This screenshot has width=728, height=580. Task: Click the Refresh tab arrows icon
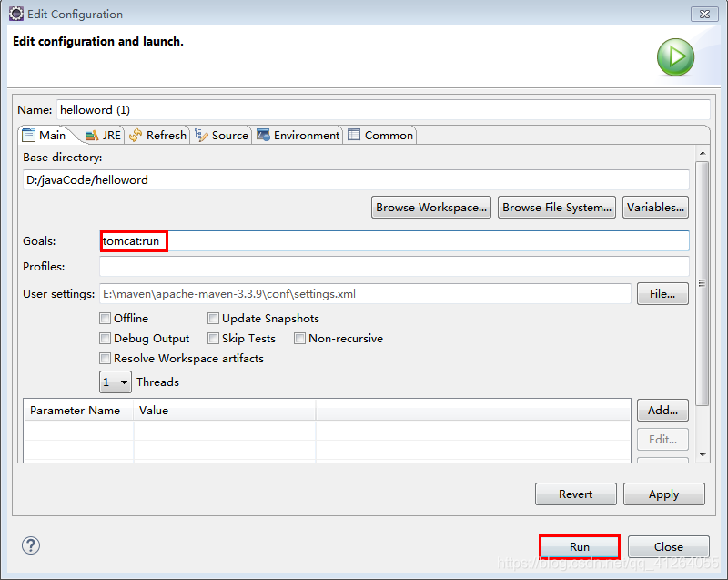(136, 135)
